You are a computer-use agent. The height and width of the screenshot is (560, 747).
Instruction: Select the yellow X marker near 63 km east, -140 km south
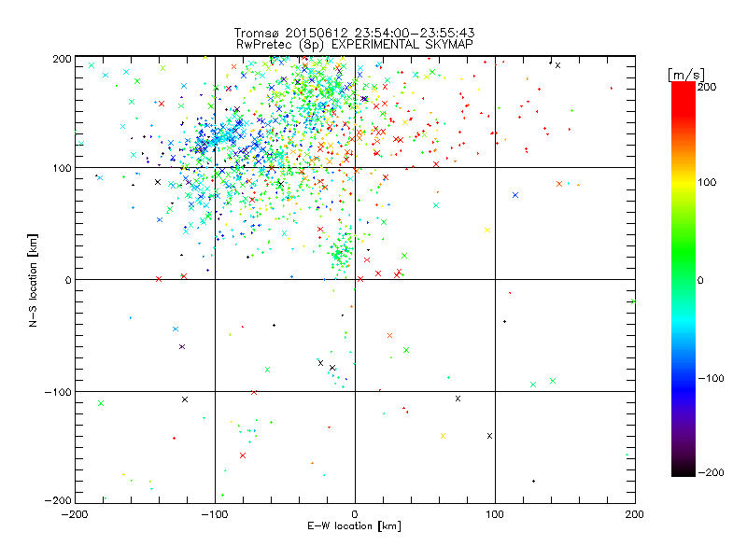click(x=443, y=436)
